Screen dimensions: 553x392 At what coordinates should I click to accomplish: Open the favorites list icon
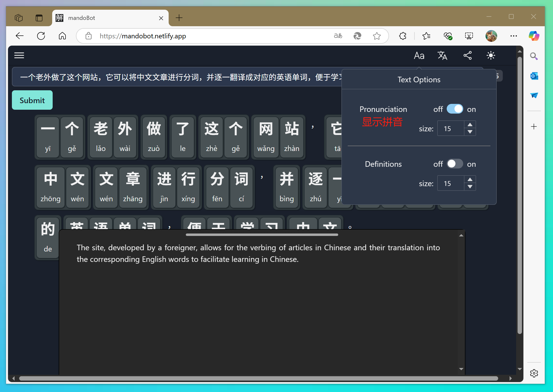(426, 36)
